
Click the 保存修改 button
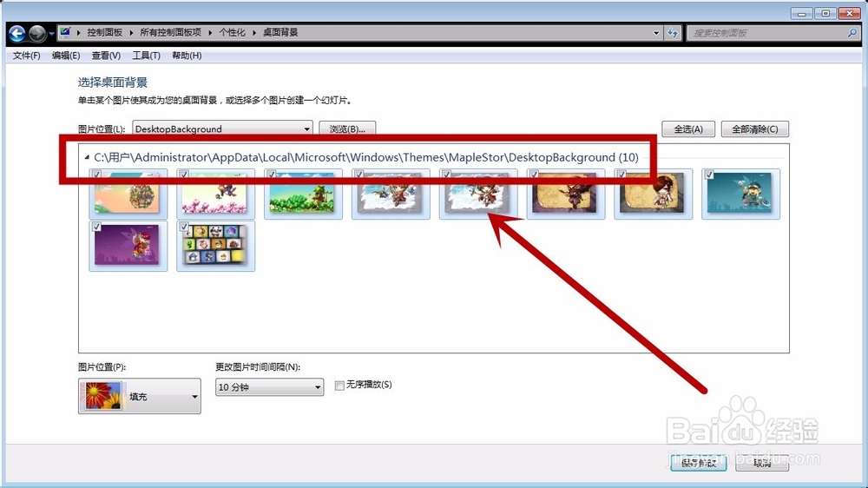coord(699,463)
